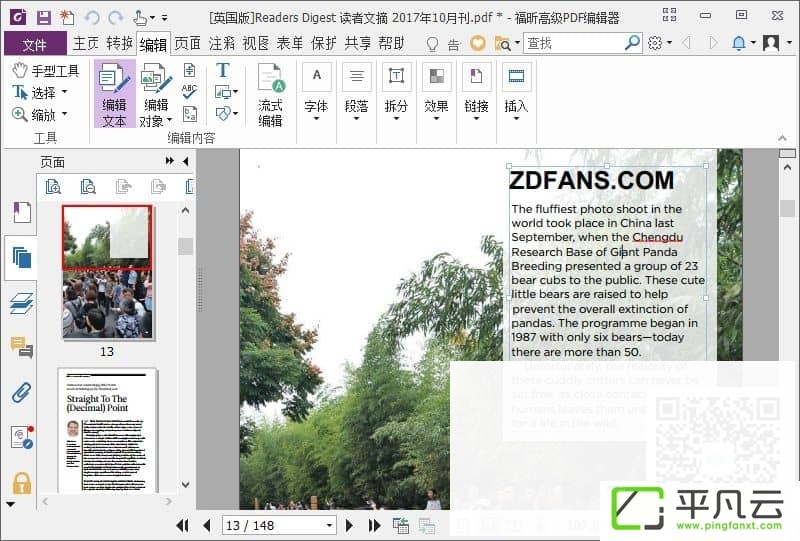Open the bookmarks panel icon in sidebar
This screenshot has width=800, height=541.
coord(21,212)
